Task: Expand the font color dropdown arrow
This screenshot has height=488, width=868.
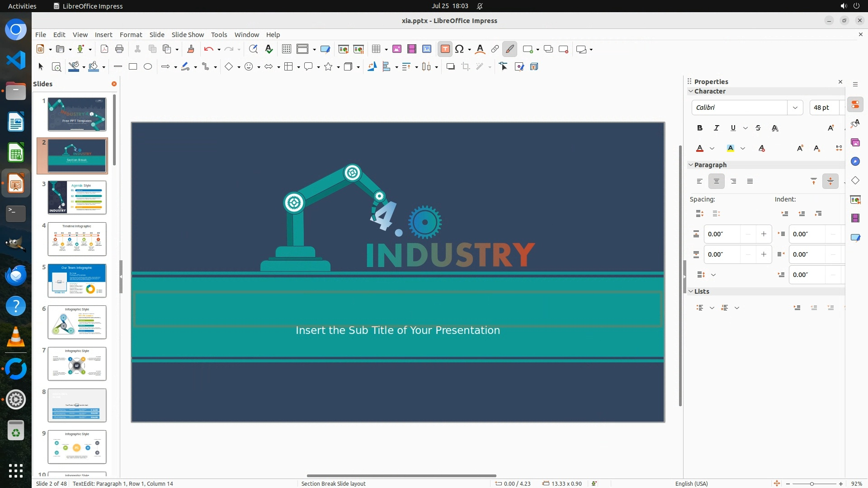Action: click(x=712, y=149)
